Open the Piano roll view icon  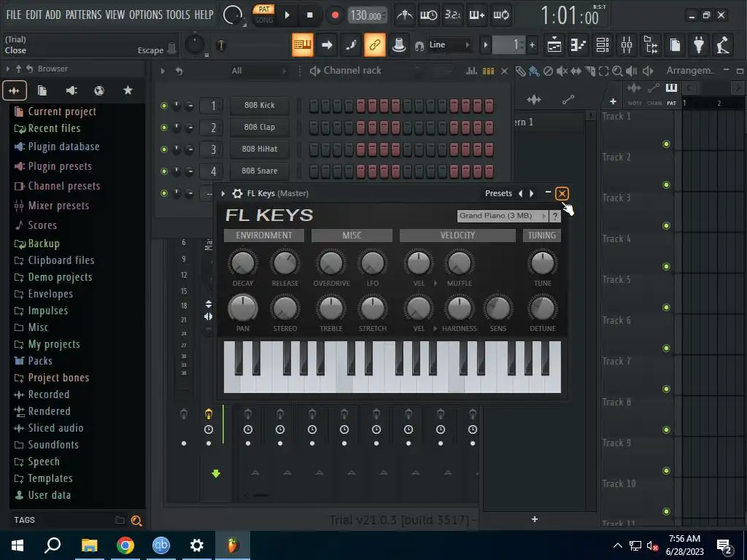(578, 45)
